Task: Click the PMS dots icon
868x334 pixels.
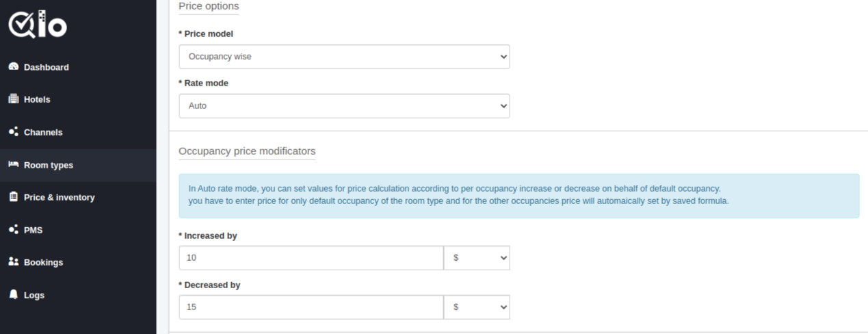Action: 13,229
